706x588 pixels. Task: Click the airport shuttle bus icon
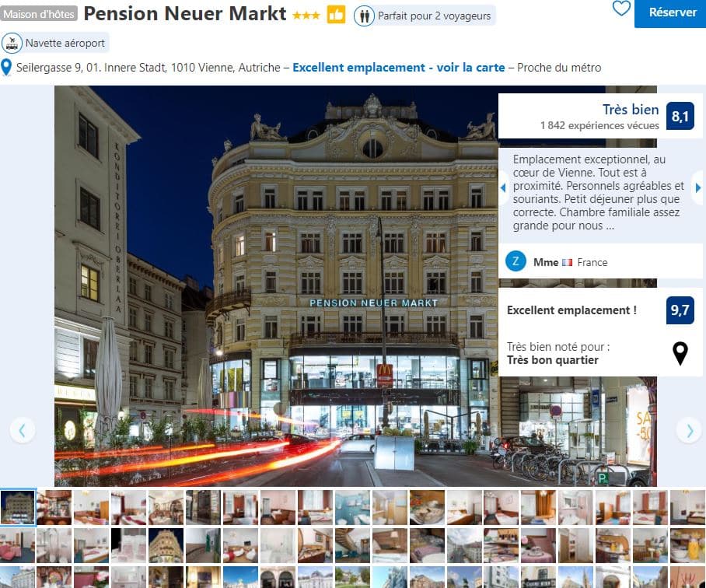coord(12,44)
